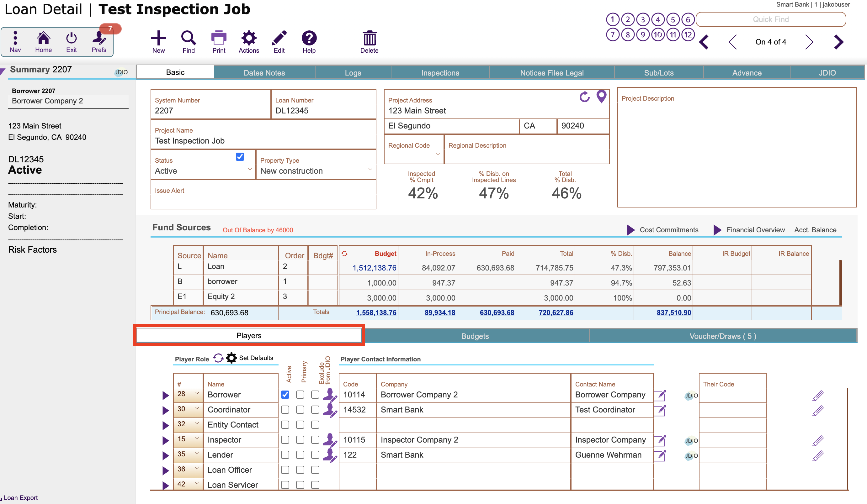Go to next record arrow
Screen dimensions: 867x504
(x=809, y=42)
